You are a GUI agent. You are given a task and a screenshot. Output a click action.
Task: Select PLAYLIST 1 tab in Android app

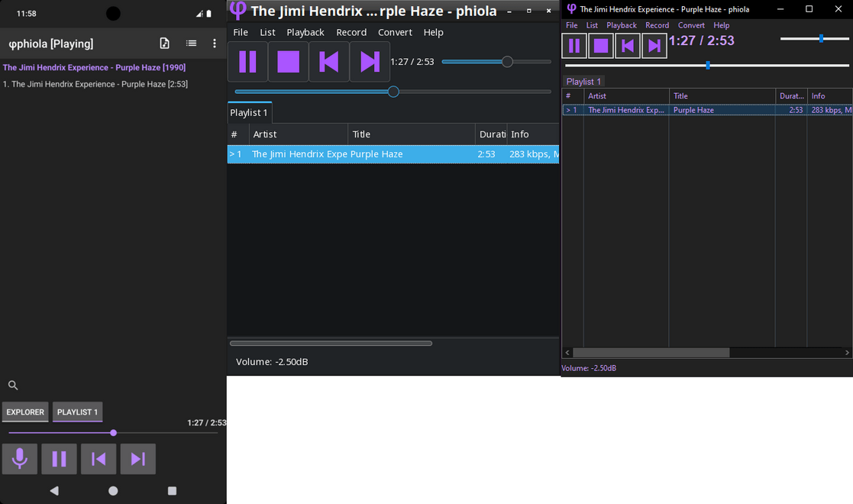point(77,412)
